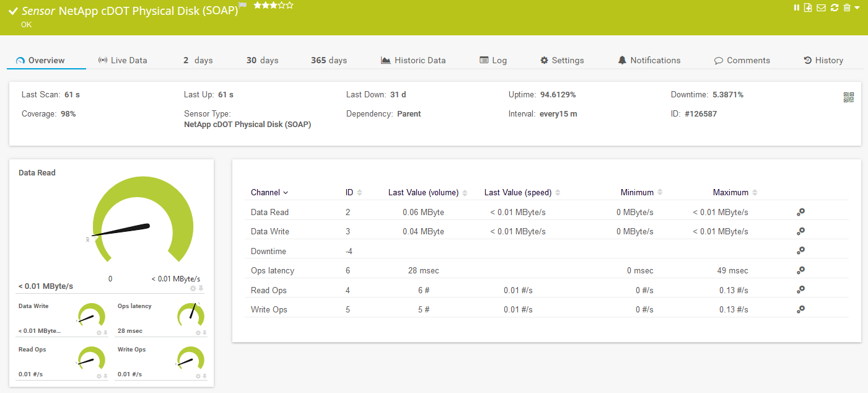Set priority to four stars
868x393 pixels.
click(x=282, y=5)
